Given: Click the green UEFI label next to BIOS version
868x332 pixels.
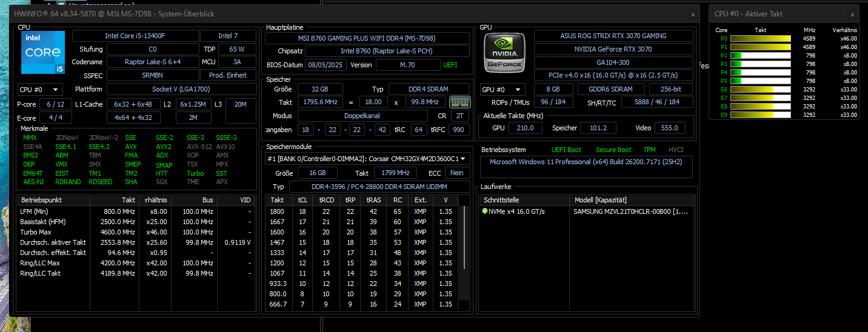Looking at the screenshot, I should (450, 65).
